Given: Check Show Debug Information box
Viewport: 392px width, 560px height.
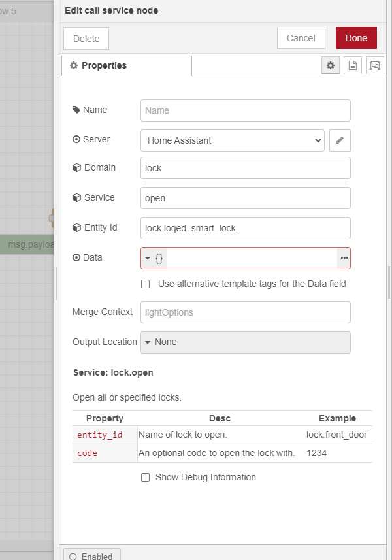Looking at the screenshot, I should click(146, 478).
